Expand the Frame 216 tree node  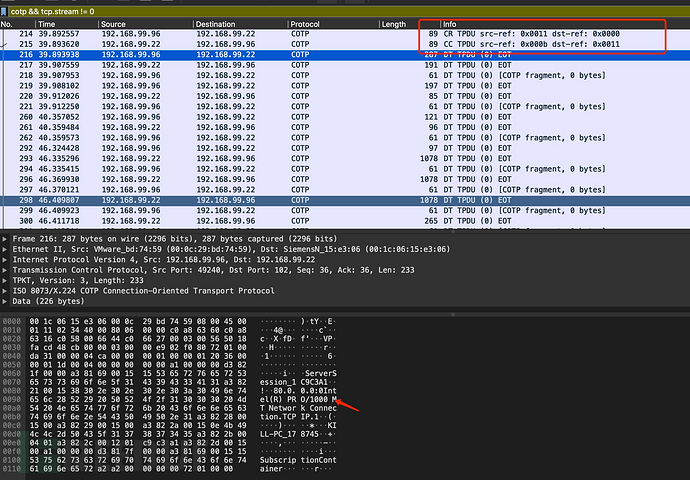(6, 241)
